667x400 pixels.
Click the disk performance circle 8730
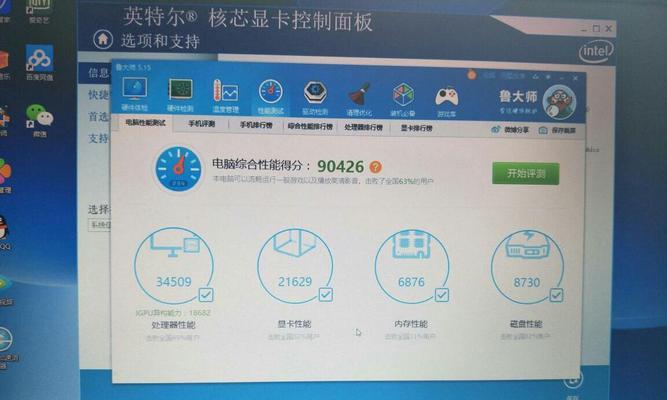click(527, 267)
